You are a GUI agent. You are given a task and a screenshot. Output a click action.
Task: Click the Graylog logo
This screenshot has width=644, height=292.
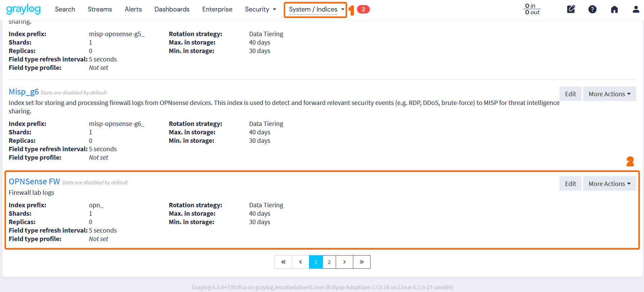23,9
